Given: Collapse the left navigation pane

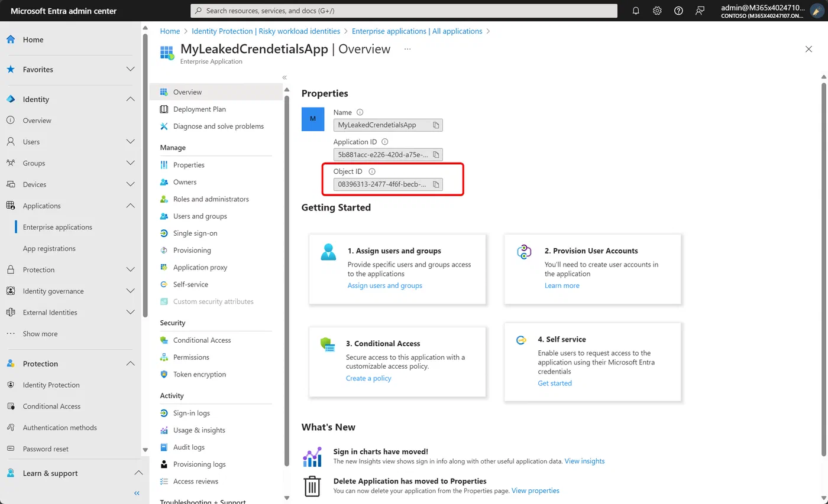Looking at the screenshot, I should pyautogui.click(x=137, y=493).
